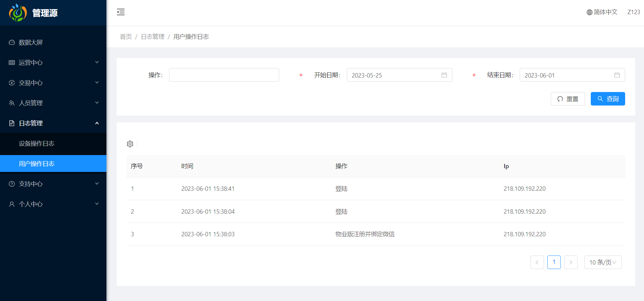Viewport: 644px width, 301px height.
Task: Click the 人员管理 people icon
Action: coord(12,103)
